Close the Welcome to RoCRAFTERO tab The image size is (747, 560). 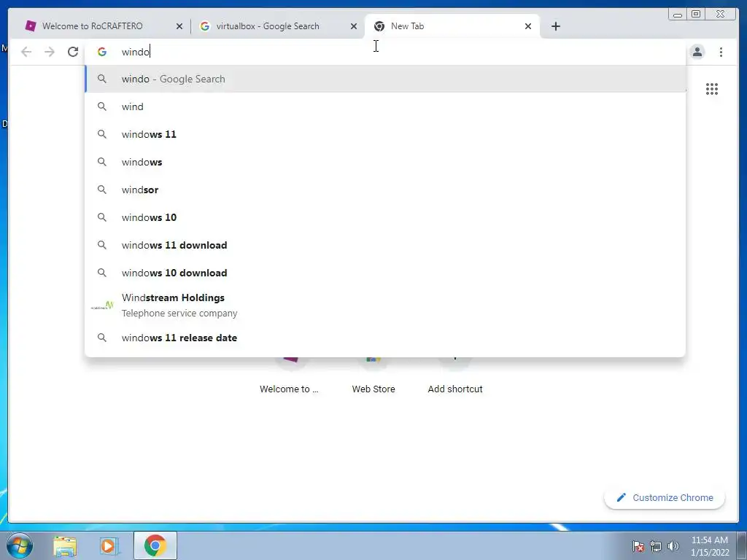pyautogui.click(x=179, y=26)
